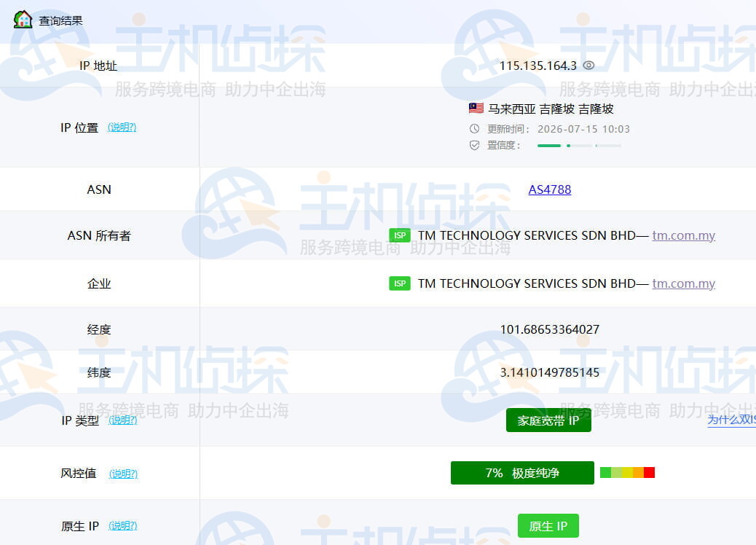This screenshot has width=756, height=545.
Task: Click the 家庭宽带 IP button
Action: coord(548,420)
